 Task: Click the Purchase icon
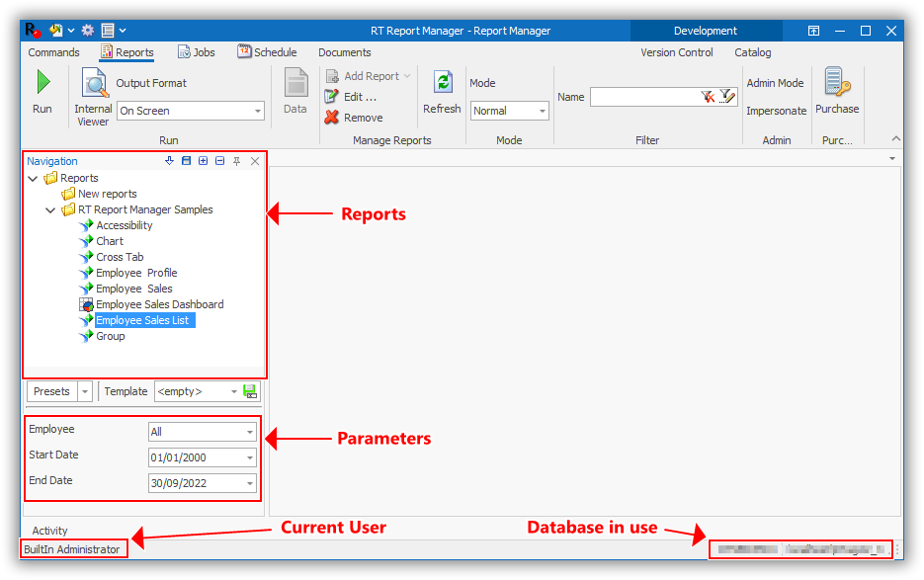837,83
